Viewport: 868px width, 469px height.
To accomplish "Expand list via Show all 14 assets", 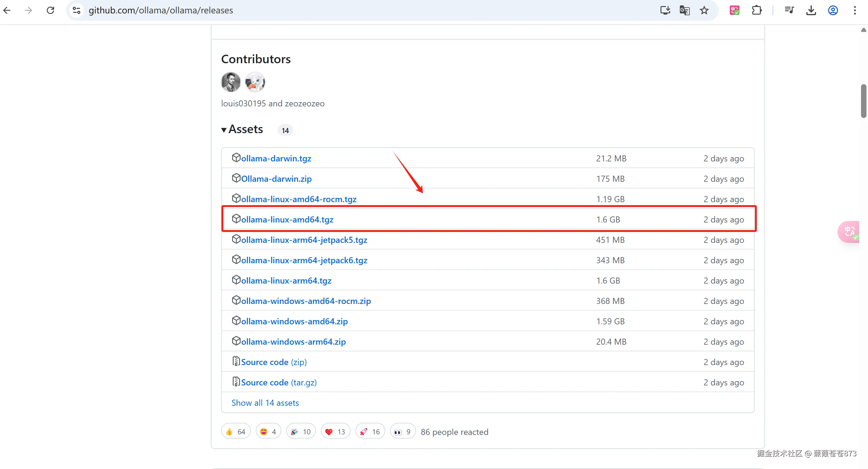I will (265, 402).
